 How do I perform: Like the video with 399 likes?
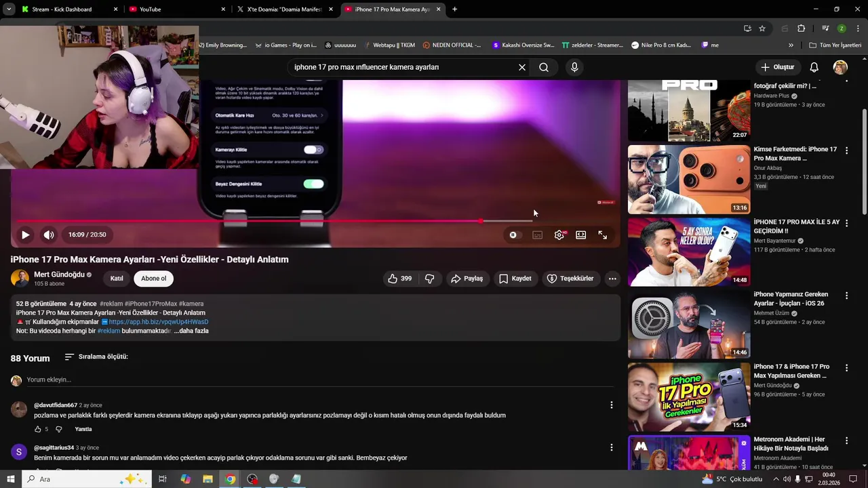[399, 279]
